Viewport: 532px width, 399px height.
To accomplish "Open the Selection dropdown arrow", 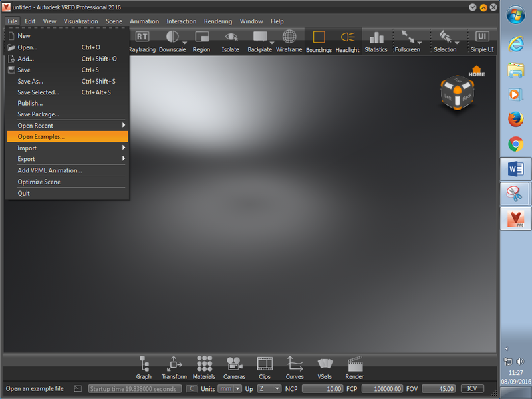I will click(x=457, y=43).
